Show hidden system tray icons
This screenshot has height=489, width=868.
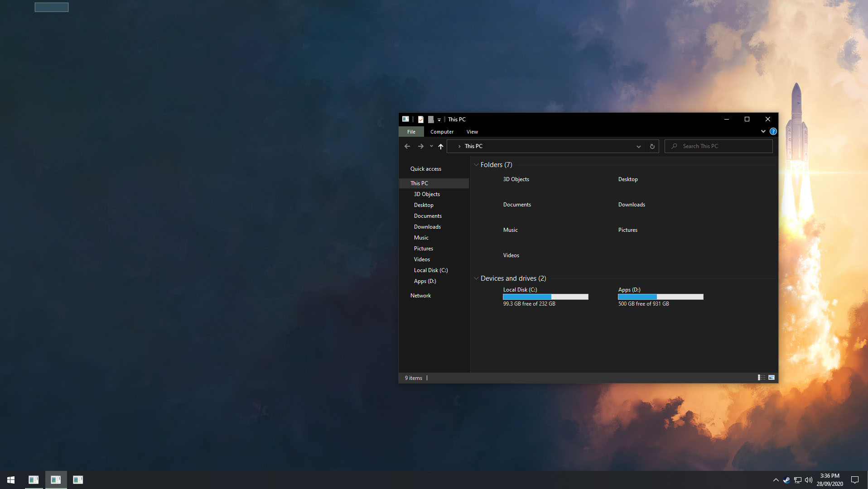(776, 480)
